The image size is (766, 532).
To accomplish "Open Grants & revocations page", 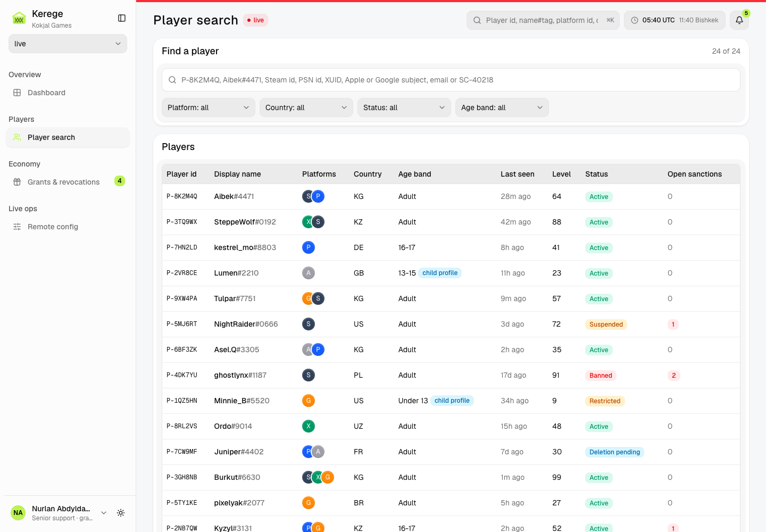I will 68,182.
